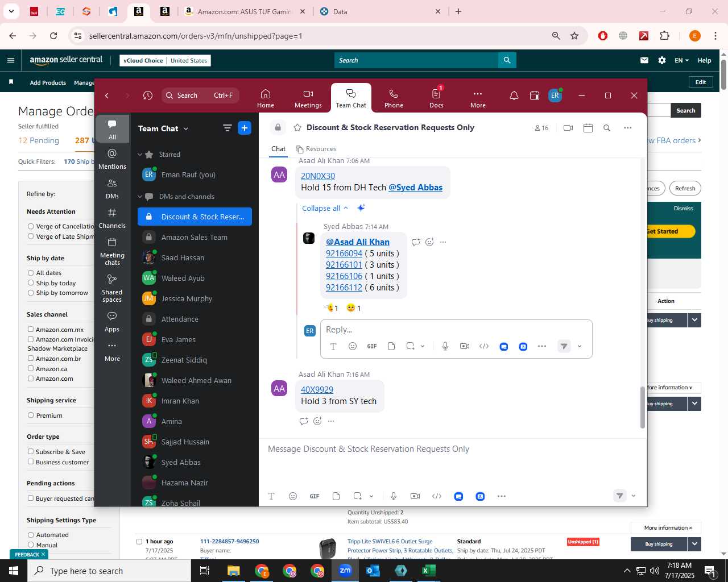Open send options dropdown in main composer

pyautogui.click(x=634, y=496)
